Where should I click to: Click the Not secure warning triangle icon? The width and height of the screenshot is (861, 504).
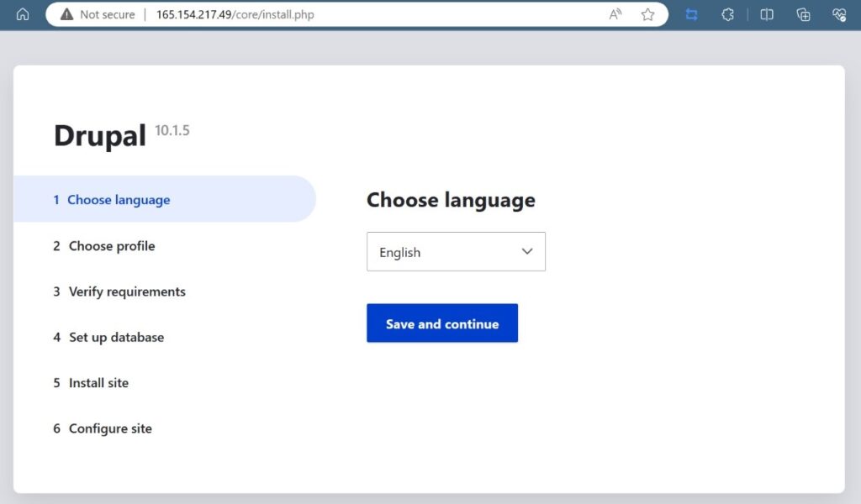tap(66, 14)
